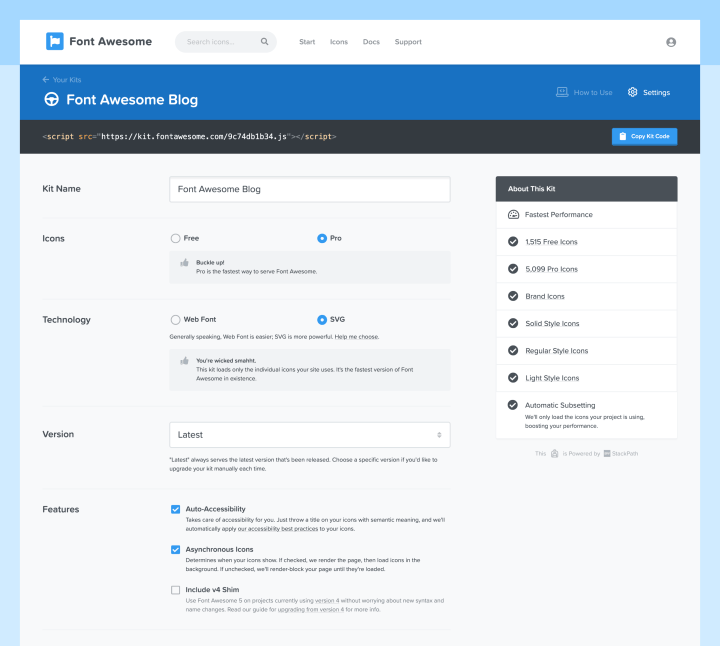
Task: Follow the version 4 link
Action: click(x=327, y=601)
